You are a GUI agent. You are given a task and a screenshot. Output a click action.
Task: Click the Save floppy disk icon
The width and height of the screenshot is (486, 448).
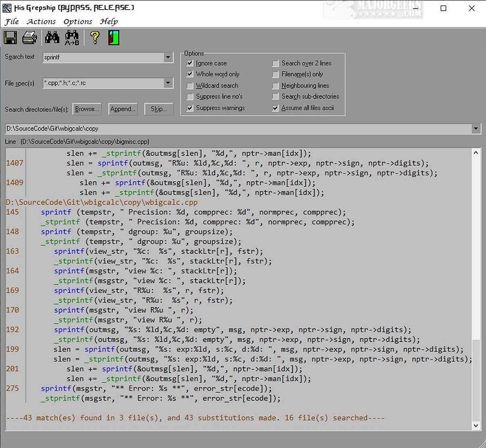coord(10,38)
